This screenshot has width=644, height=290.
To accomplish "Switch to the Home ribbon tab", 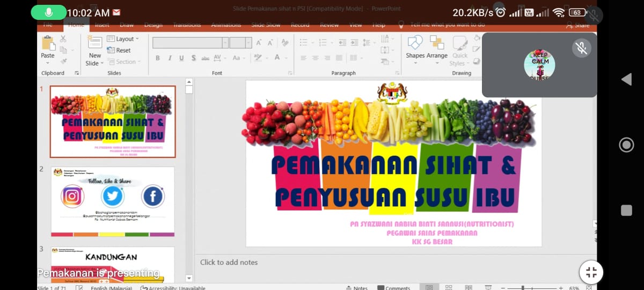I will click(x=76, y=25).
